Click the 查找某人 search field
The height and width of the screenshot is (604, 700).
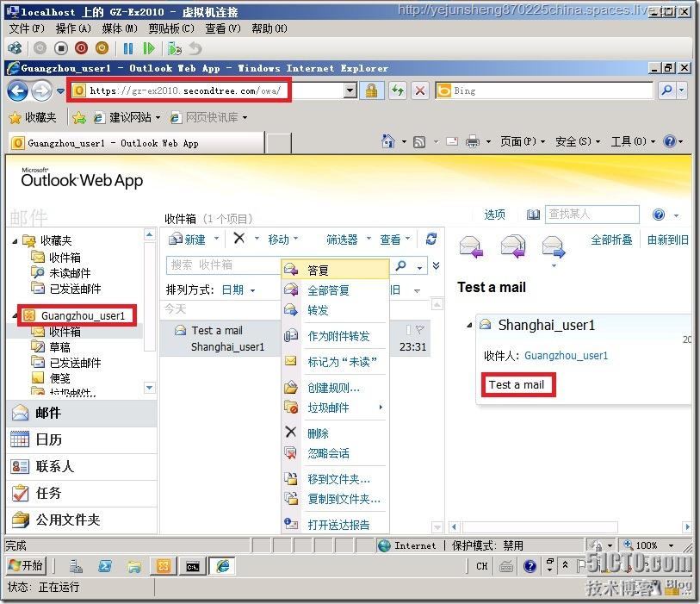click(592, 215)
